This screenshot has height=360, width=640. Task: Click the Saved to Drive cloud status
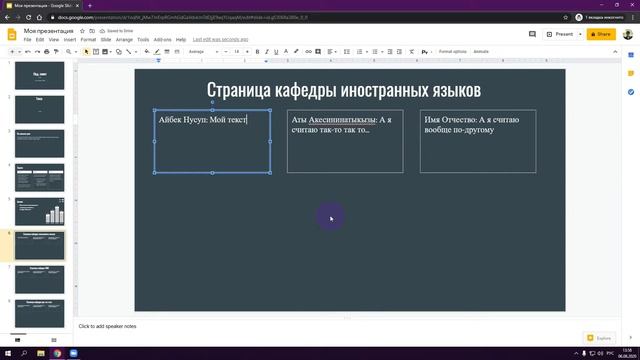point(116,31)
